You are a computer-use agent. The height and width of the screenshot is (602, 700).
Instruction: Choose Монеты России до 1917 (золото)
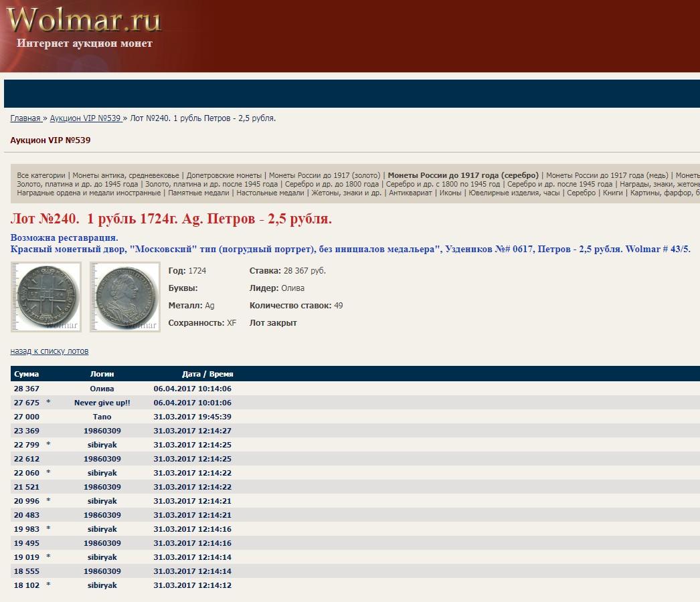click(325, 175)
